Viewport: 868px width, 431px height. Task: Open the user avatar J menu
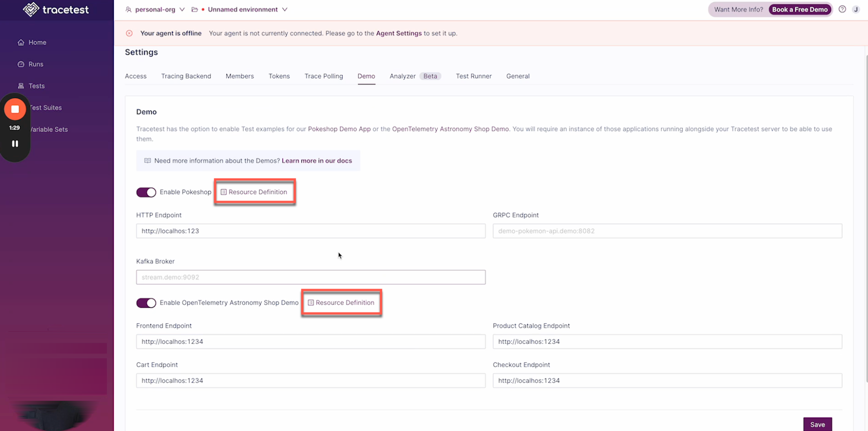pyautogui.click(x=856, y=9)
